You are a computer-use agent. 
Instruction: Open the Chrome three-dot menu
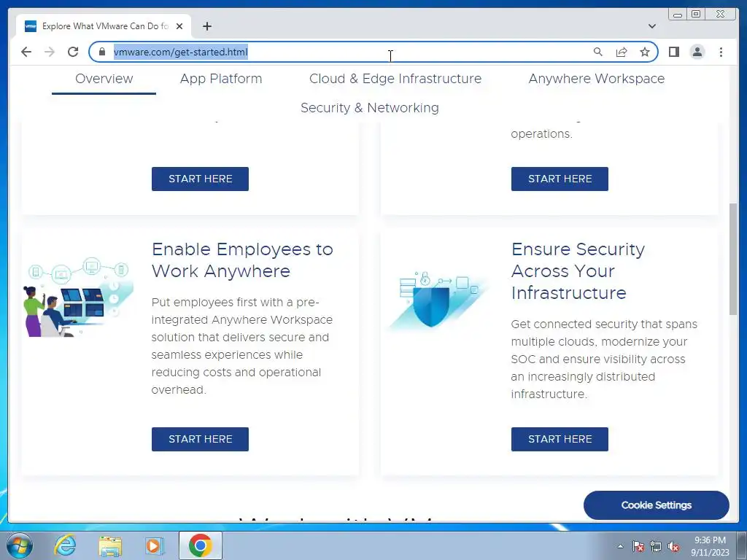point(721,52)
